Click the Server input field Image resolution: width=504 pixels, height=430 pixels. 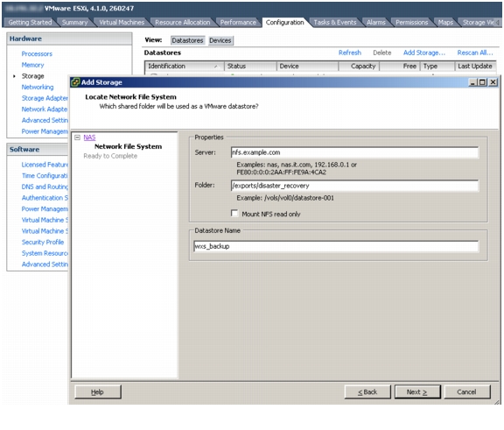pos(354,152)
